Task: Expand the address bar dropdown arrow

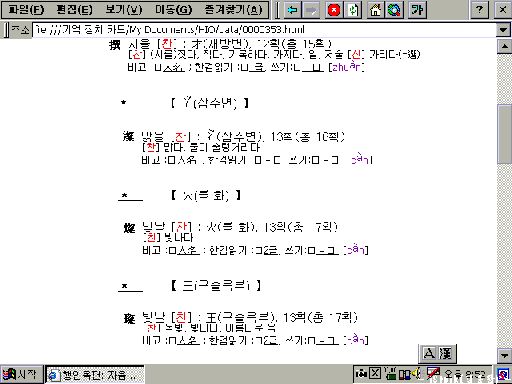Action: pos(503,30)
